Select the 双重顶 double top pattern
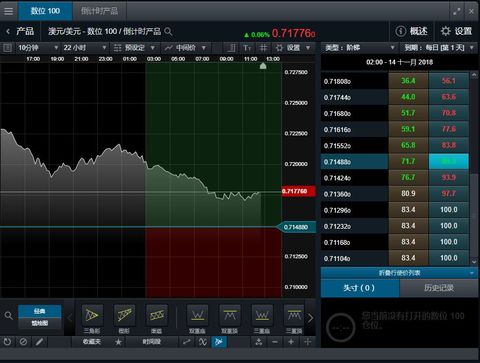The height and width of the screenshot is (363, 480). 230,319
